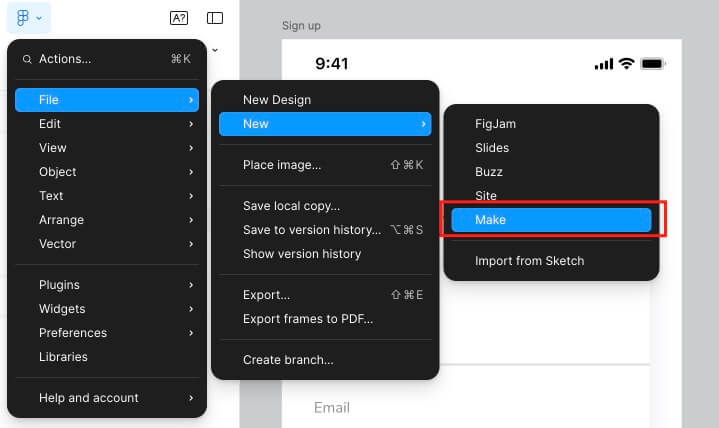
Task: Click the search icon beside Actions
Action: pyautogui.click(x=26, y=59)
